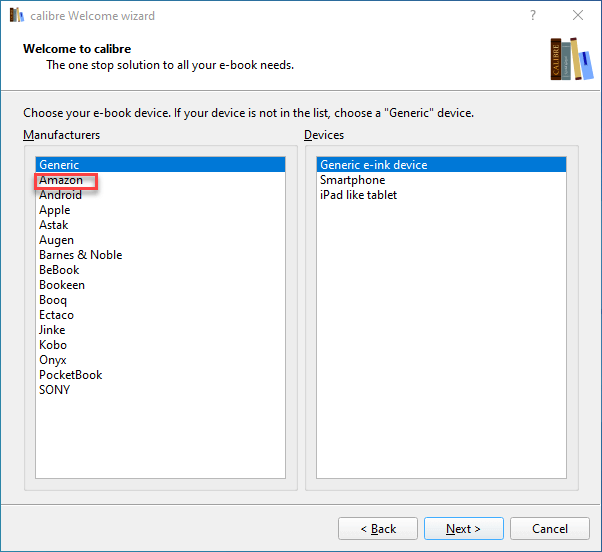Screen dimensions: 602x552
Task: Cancel the Welcome wizard
Action: point(550,529)
